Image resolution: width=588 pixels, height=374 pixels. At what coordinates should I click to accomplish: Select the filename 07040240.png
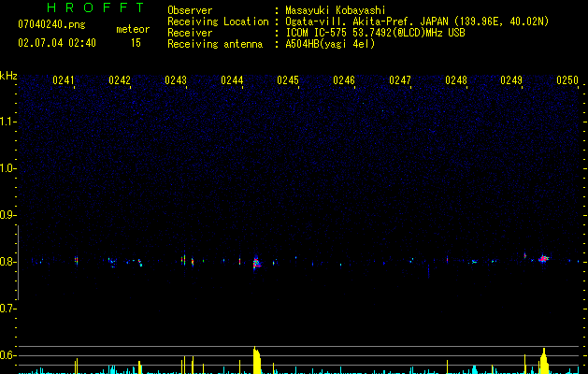pyautogui.click(x=51, y=24)
